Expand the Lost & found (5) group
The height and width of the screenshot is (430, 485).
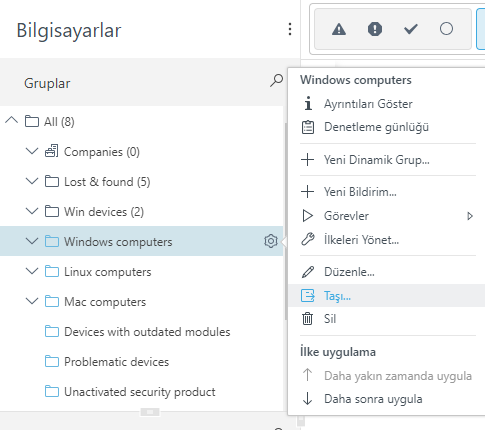click(32, 181)
